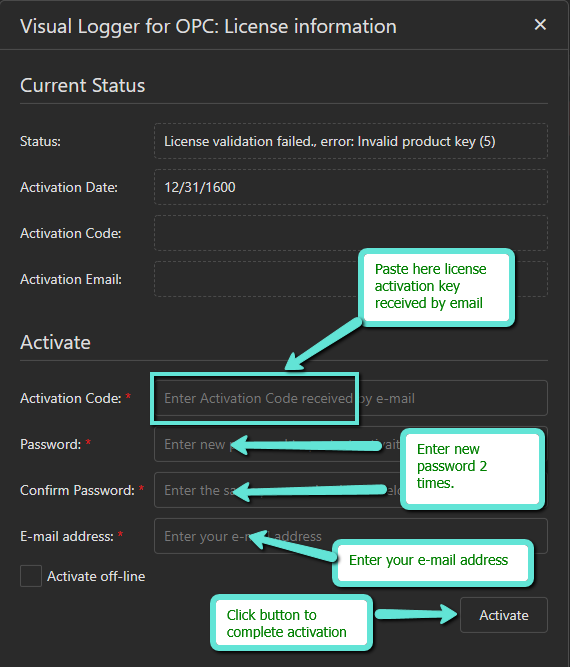The height and width of the screenshot is (667, 570).
Task: Click the Confirm Password: label
Action: point(77,490)
